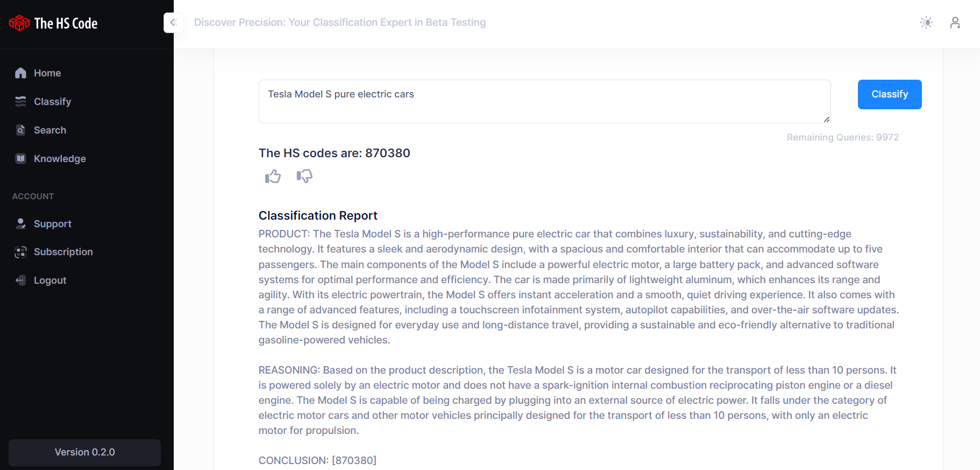The image size is (980, 470).
Task: Click the Classify sidebar icon
Action: [20, 102]
